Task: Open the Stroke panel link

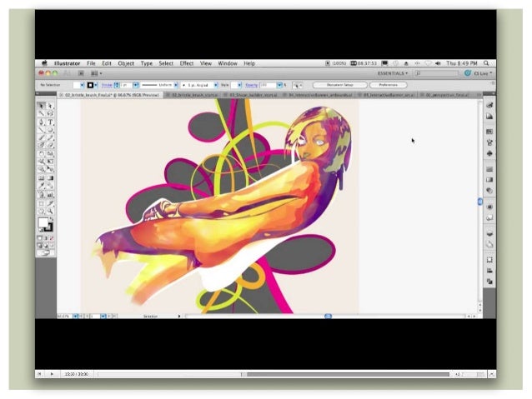Action: pos(107,85)
